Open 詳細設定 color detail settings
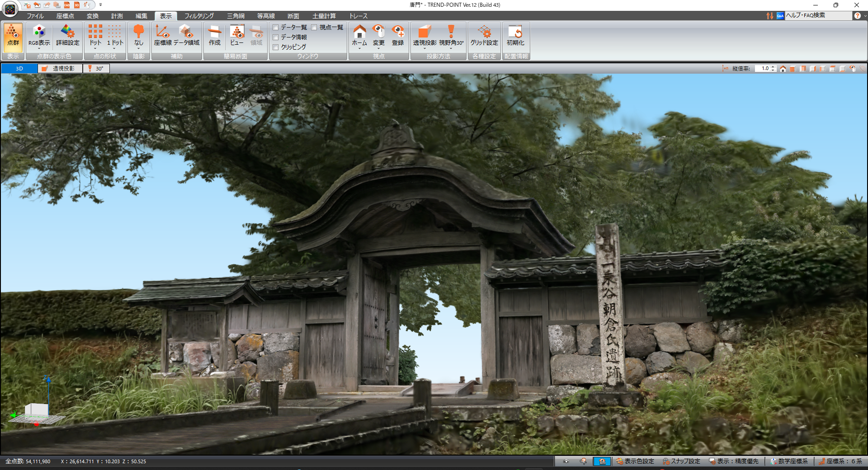 click(x=67, y=35)
